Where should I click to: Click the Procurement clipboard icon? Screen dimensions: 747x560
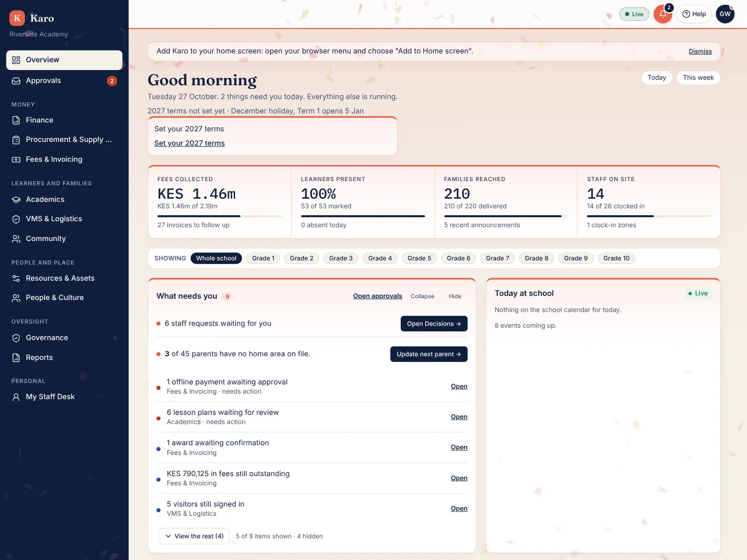16,140
